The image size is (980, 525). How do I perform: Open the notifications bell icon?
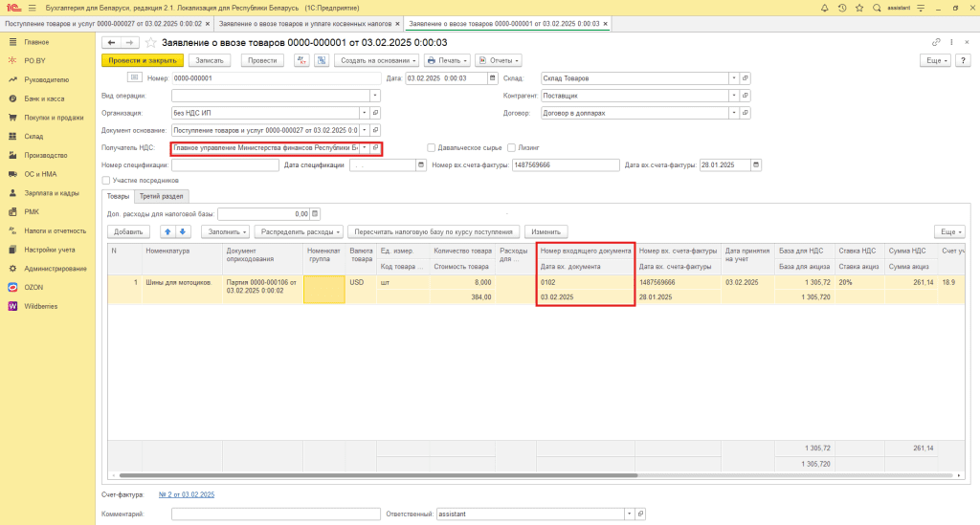(824, 8)
